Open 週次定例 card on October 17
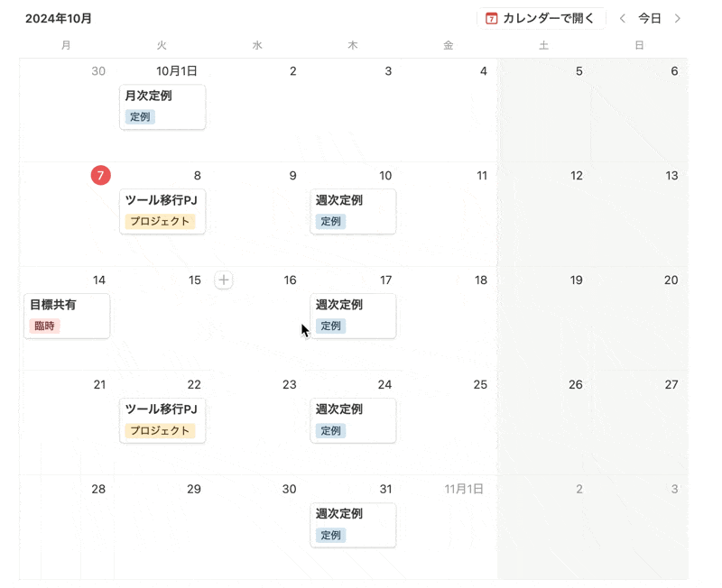The image size is (722, 588). pos(353,316)
